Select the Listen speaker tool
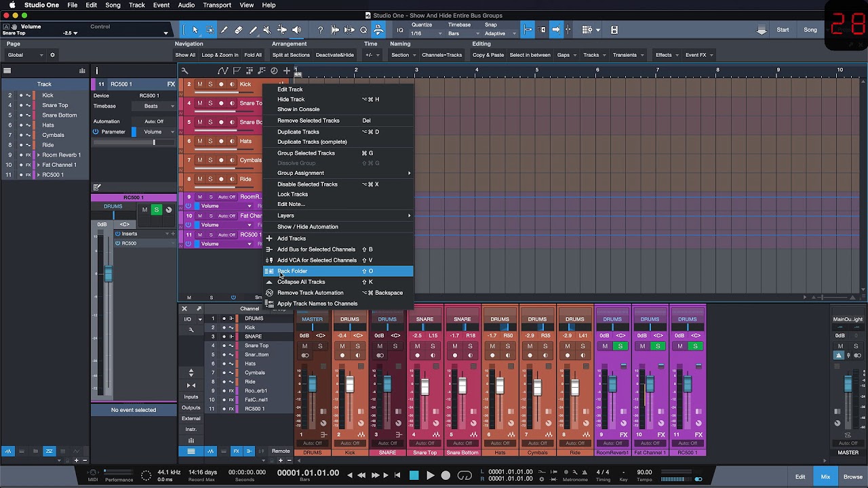This screenshot has height=488, width=868. click(296, 30)
